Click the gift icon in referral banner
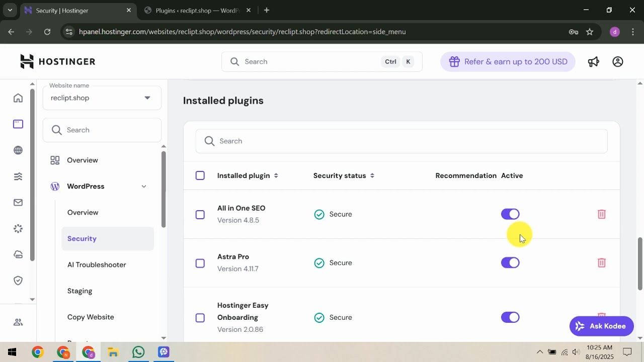644x362 pixels. (454, 61)
